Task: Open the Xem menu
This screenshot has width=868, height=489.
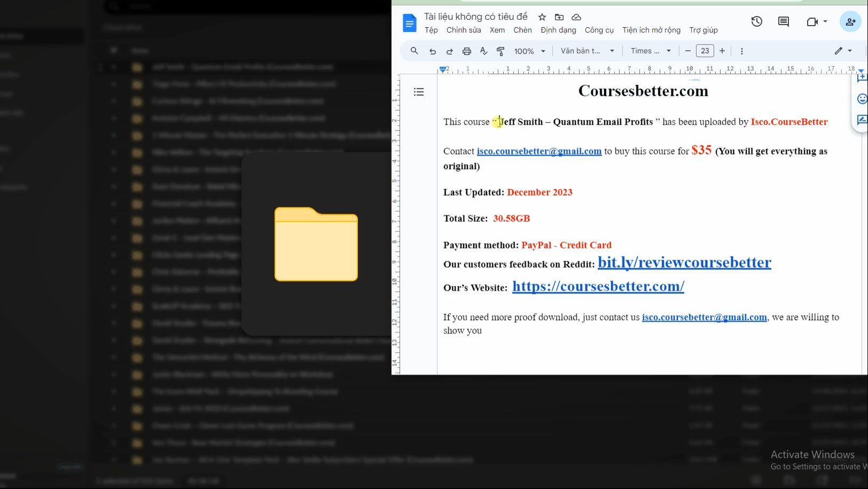Action: pyautogui.click(x=497, y=30)
